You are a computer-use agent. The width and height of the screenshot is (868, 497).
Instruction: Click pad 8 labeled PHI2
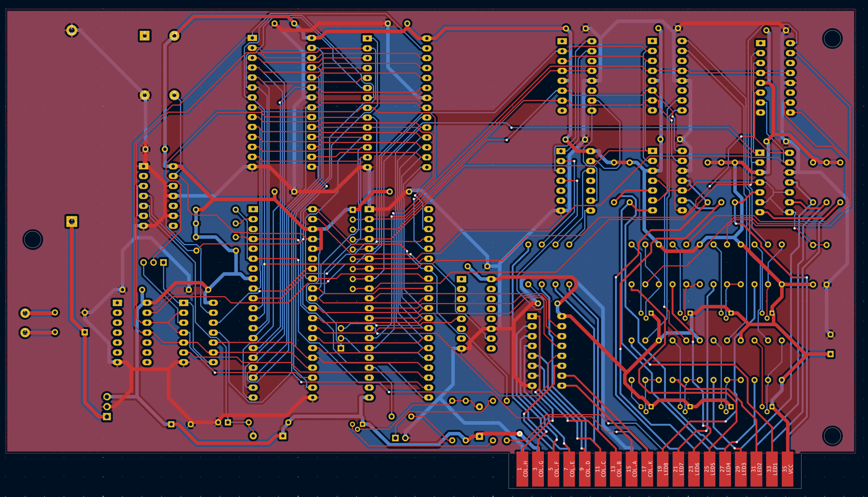click(174, 95)
